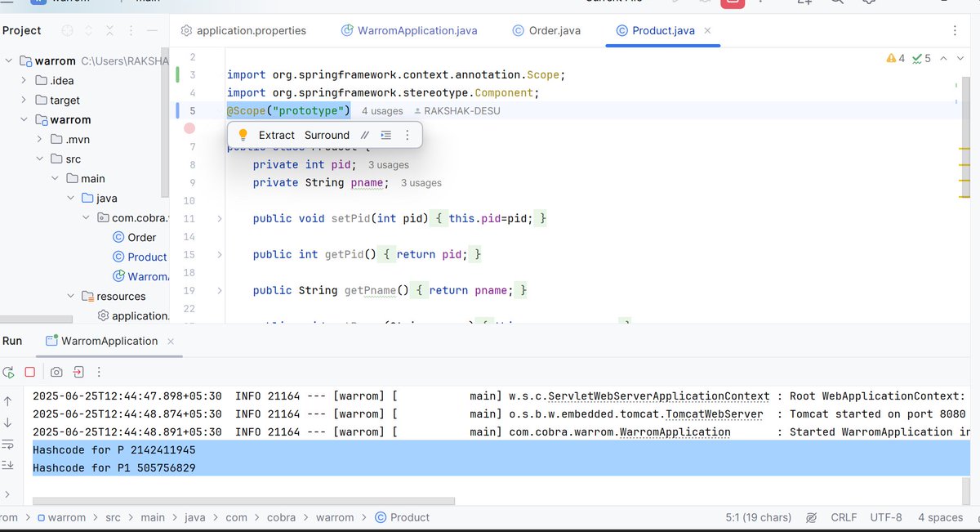The image size is (980, 532).
Task: Open floating toolbar three-dot more menu
Action: 408,135
